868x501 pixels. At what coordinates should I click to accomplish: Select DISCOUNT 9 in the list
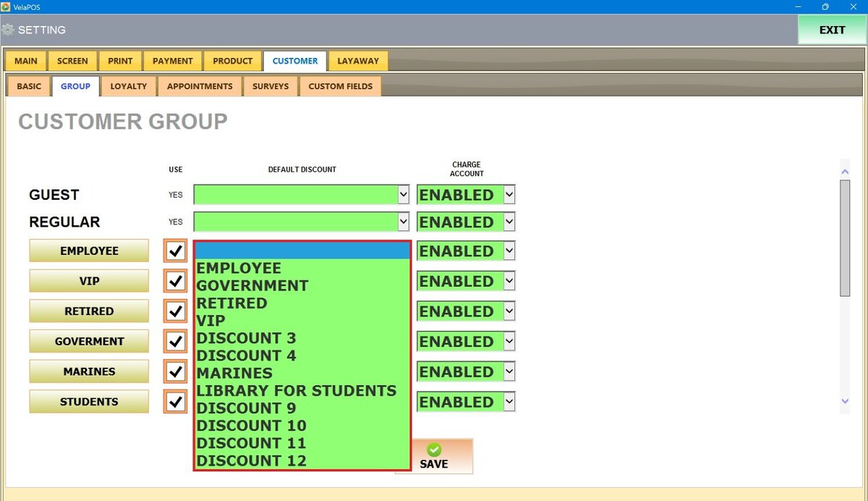click(x=302, y=408)
